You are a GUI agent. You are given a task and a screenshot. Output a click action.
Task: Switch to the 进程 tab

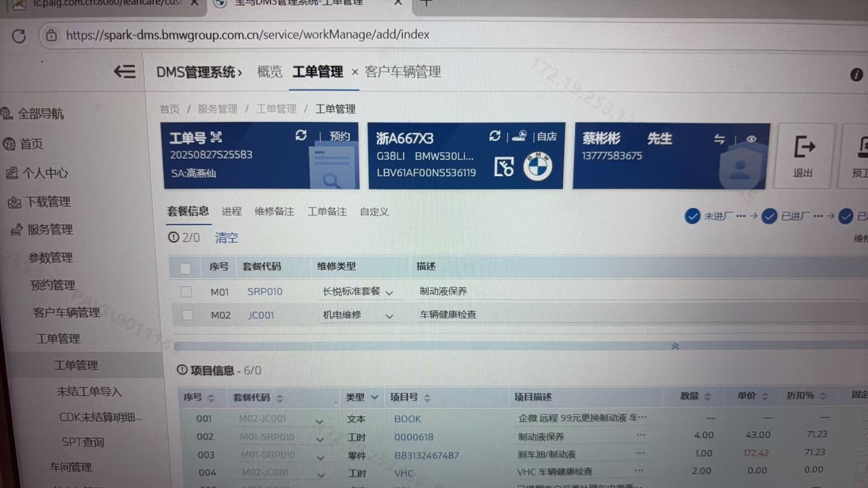231,211
